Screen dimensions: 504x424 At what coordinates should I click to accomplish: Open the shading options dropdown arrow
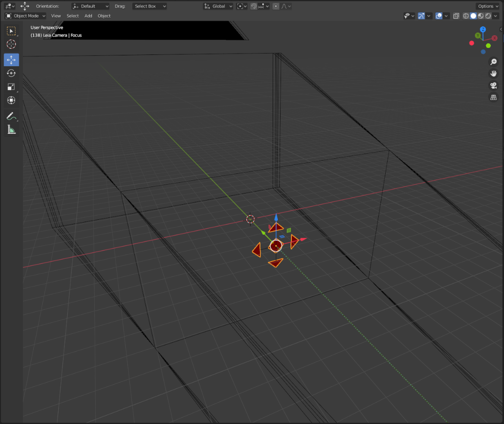point(496,16)
